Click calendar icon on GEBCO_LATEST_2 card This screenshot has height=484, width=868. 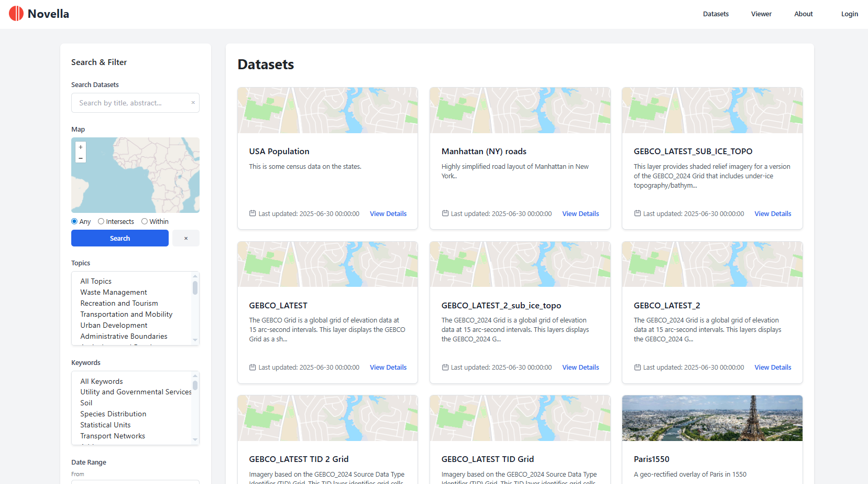pos(638,367)
